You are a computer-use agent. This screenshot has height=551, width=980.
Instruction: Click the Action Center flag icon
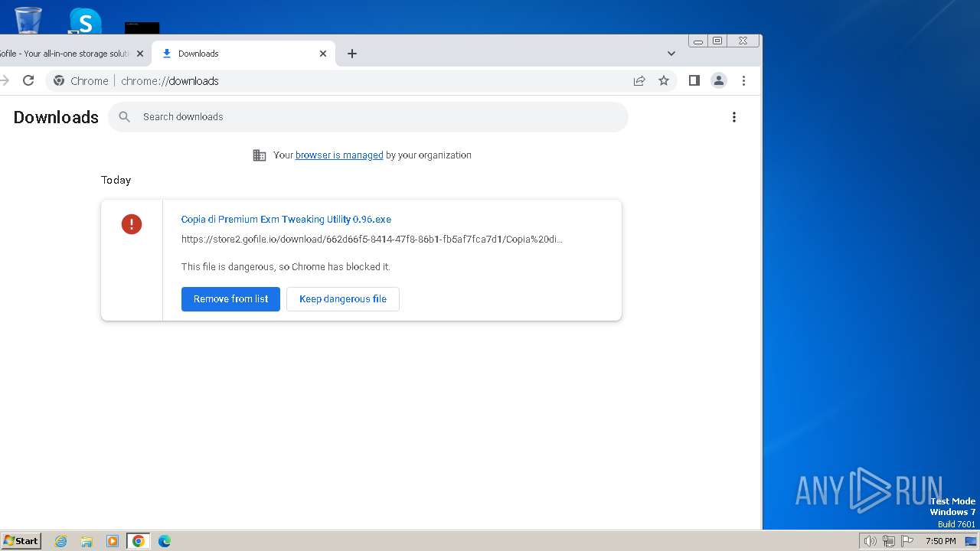908,541
